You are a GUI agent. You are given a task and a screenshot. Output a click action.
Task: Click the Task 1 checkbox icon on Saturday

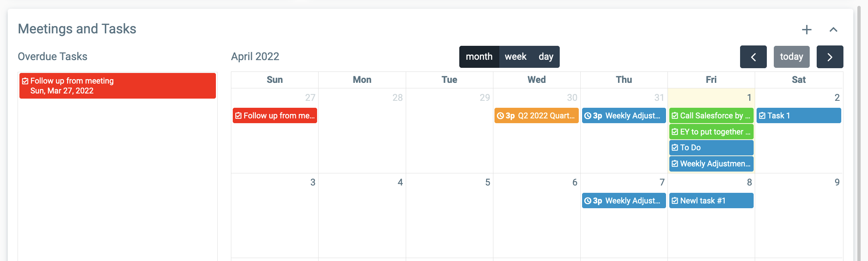tap(762, 116)
